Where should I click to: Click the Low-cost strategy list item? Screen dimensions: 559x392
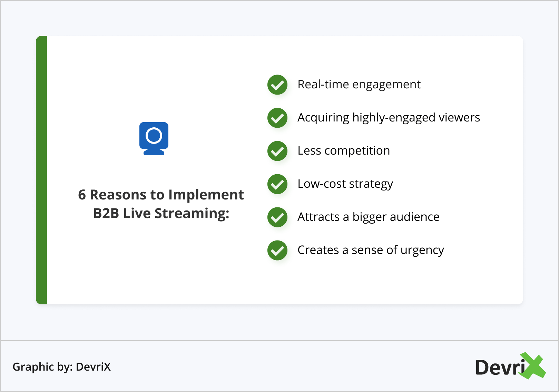(345, 184)
